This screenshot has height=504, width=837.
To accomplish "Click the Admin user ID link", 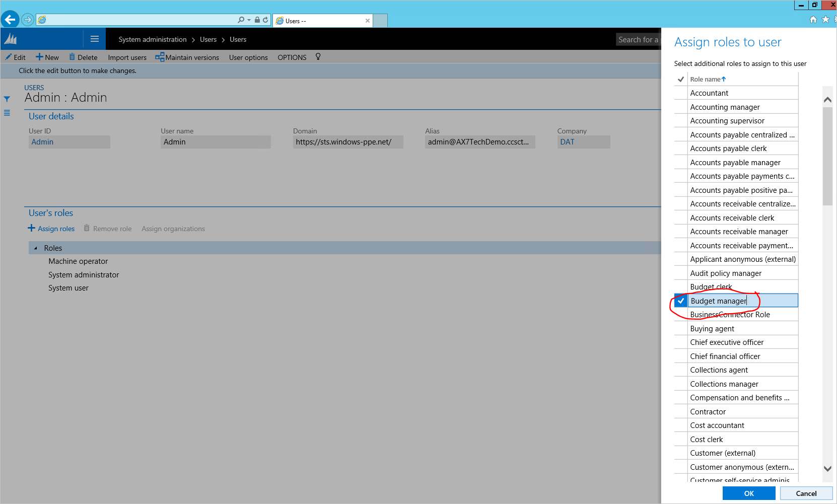I will pos(42,142).
